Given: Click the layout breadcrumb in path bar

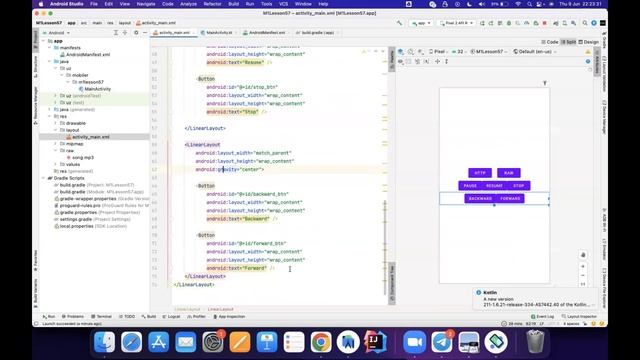Looking at the screenshot, I should 124,23.
